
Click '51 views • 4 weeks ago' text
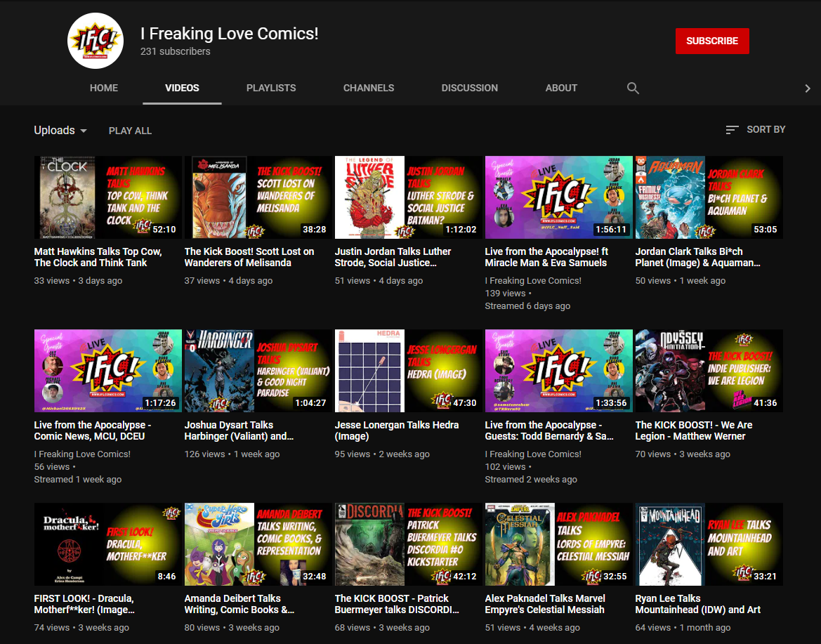[532, 627]
